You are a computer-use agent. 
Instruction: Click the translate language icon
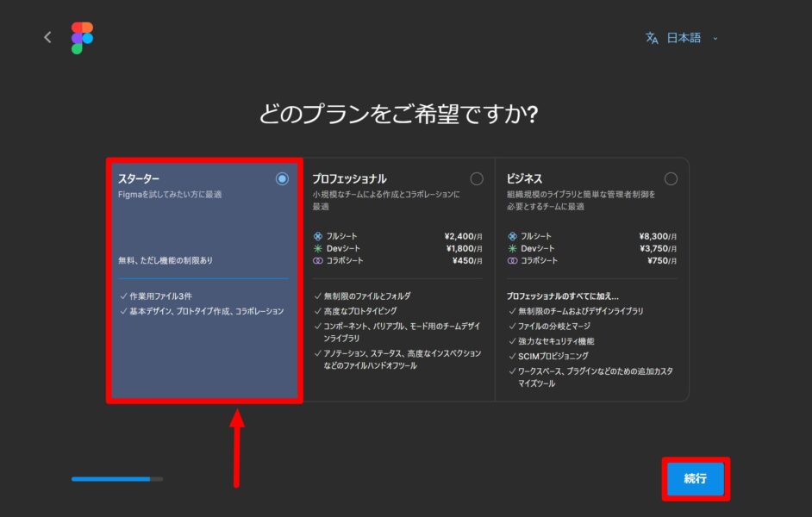click(x=652, y=38)
